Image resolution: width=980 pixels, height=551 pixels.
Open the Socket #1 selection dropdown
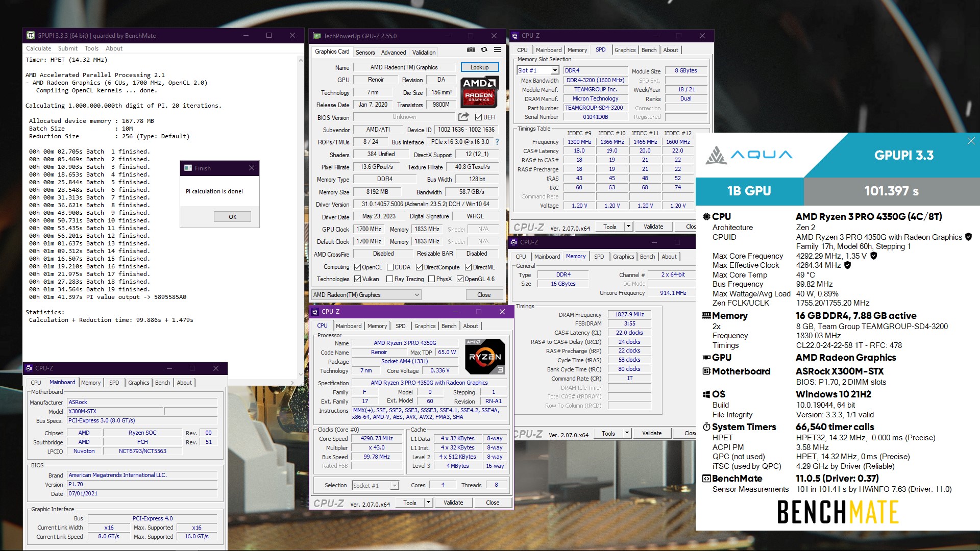click(x=395, y=485)
